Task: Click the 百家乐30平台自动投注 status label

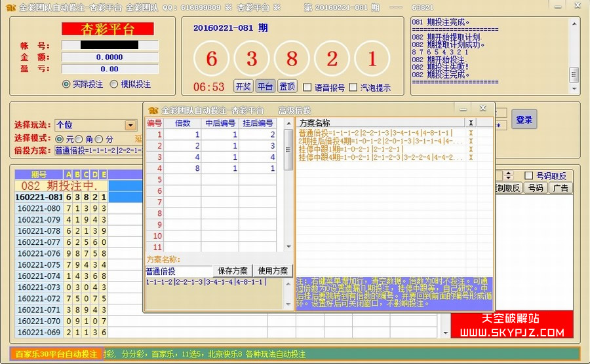Action: tap(56, 354)
